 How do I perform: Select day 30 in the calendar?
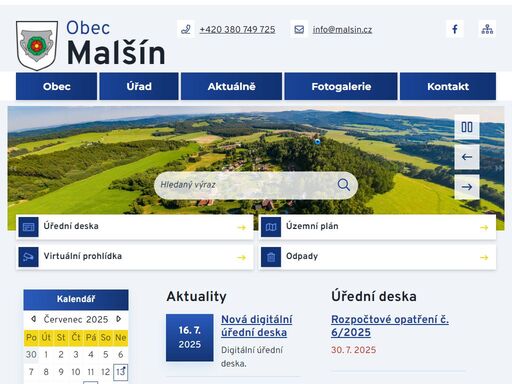pyautogui.click(x=31, y=354)
